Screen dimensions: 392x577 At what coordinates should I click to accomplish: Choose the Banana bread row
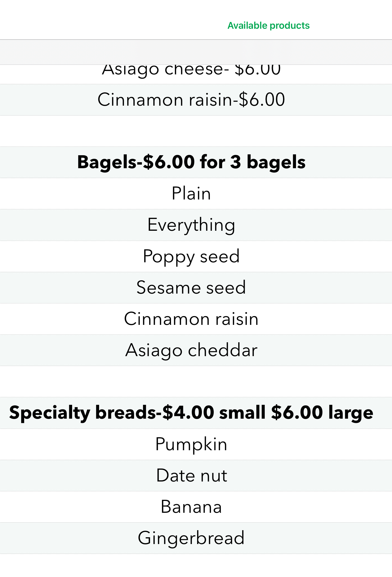click(x=191, y=507)
